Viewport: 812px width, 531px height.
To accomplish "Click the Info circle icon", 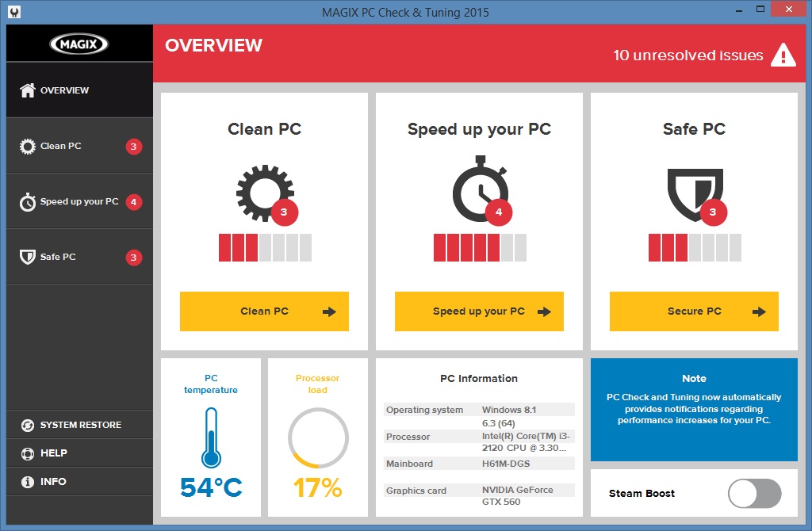I will (x=28, y=482).
